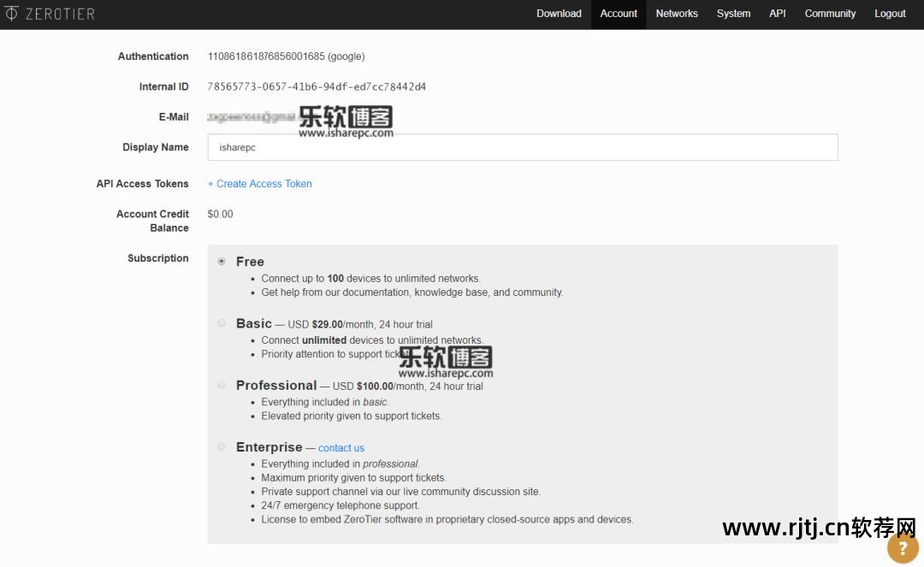Screen dimensions: 924x567
Task: Click 'Elevated priority given to support tickets' text
Action: (x=352, y=416)
